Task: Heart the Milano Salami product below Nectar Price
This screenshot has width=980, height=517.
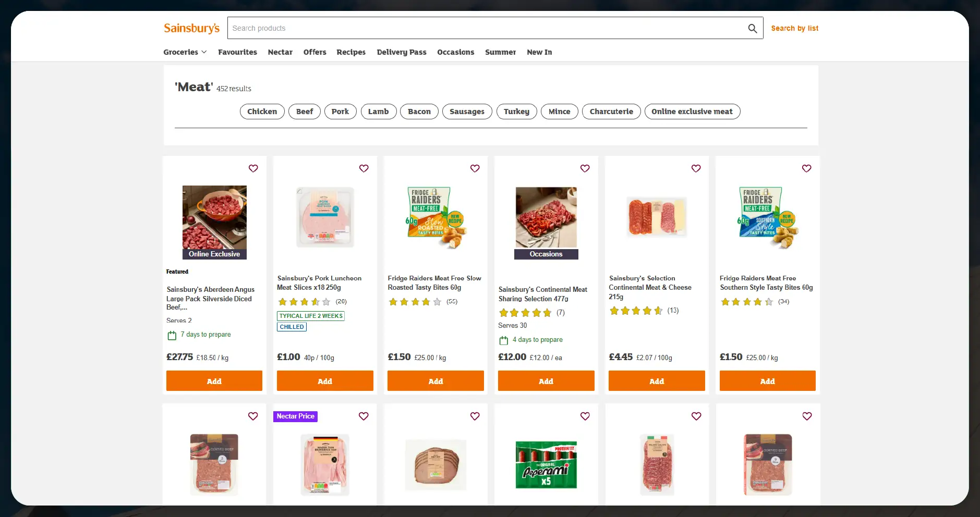Action: tap(696, 416)
